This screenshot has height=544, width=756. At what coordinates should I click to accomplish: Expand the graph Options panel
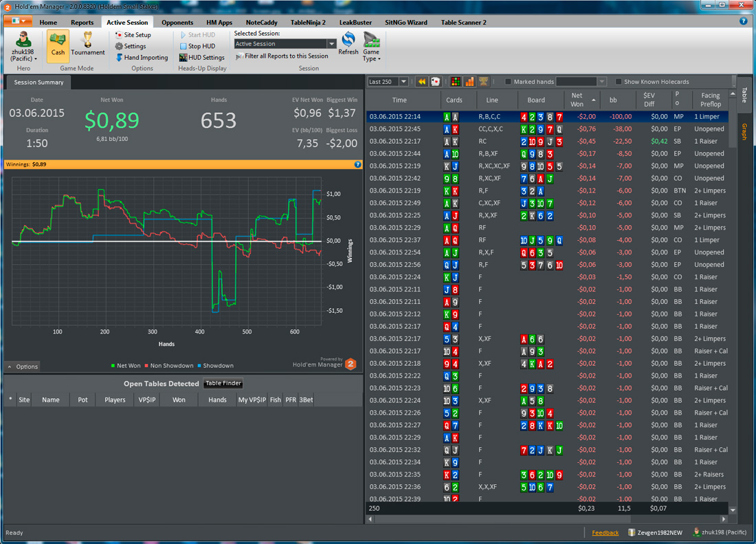click(22, 367)
